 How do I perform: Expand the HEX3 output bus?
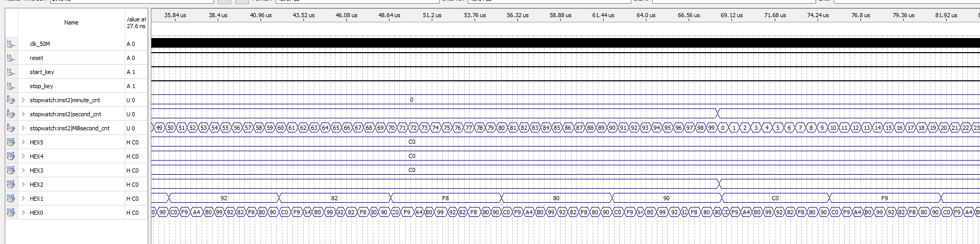click(x=23, y=170)
